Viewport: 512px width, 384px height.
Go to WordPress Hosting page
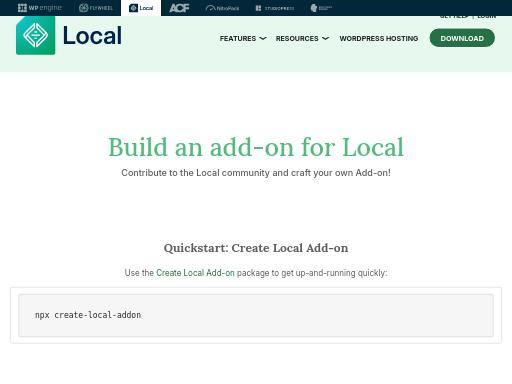(379, 38)
